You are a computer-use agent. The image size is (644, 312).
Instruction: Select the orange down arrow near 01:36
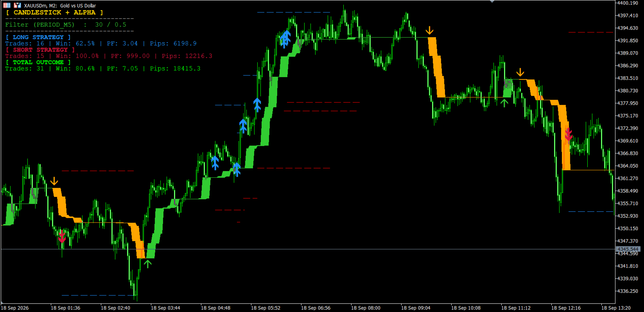pyautogui.click(x=54, y=181)
